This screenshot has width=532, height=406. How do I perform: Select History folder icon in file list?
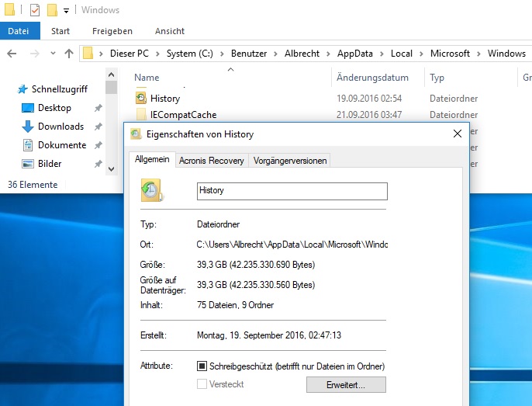[141, 98]
